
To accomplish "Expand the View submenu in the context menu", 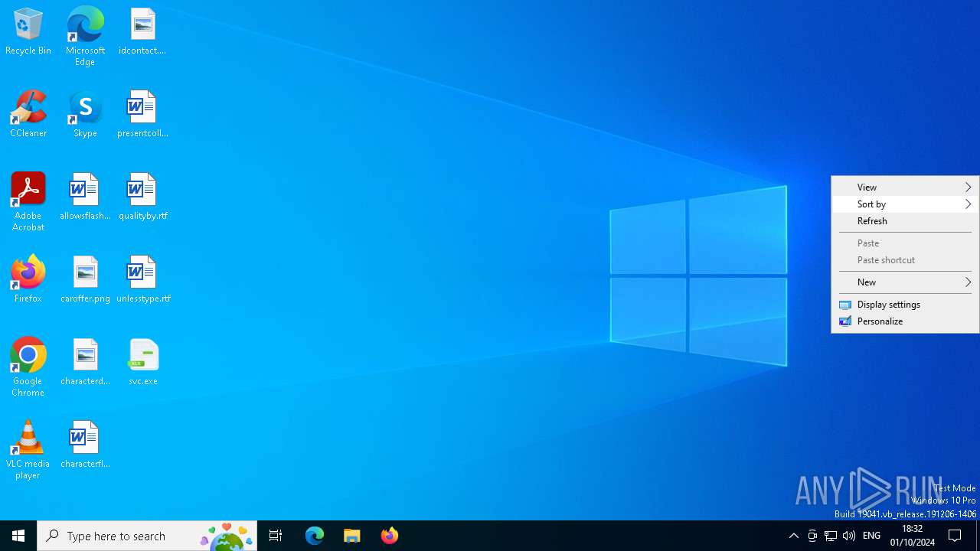I will pyautogui.click(x=905, y=187).
